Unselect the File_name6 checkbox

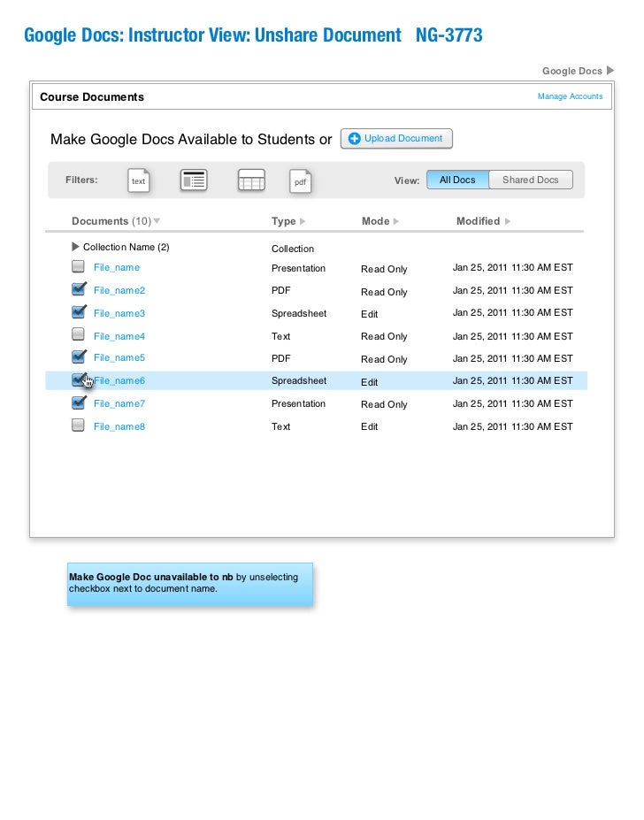point(79,379)
